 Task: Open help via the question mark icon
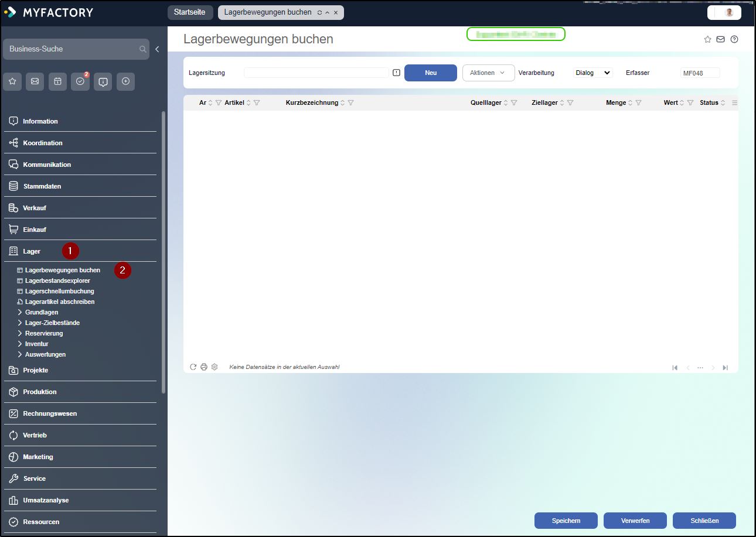734,39
